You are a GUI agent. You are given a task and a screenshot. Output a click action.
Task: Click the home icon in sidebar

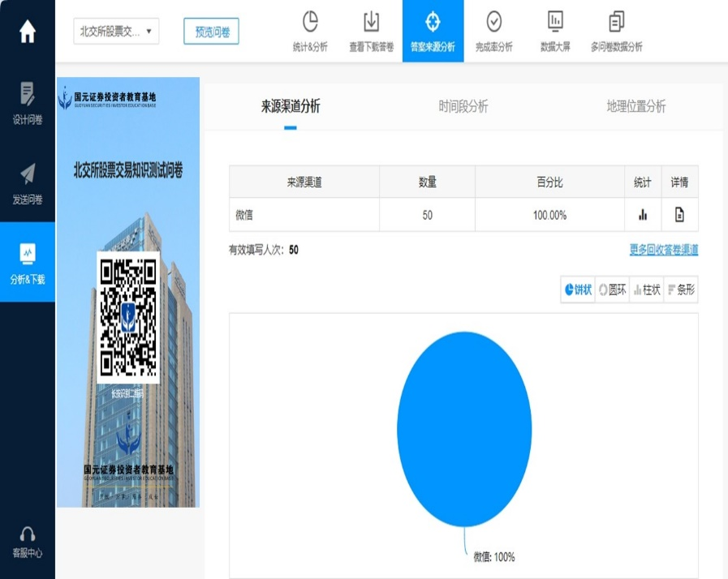click(28, 32)
